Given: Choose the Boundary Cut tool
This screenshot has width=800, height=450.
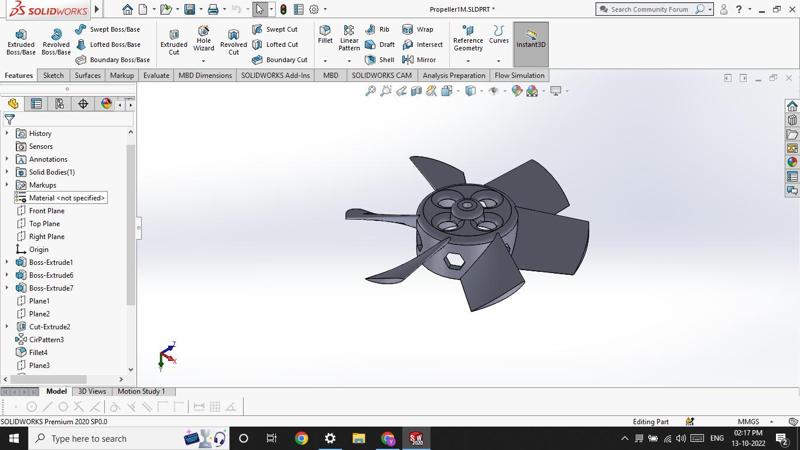Looking at the screenshot, I should point(280,60).
